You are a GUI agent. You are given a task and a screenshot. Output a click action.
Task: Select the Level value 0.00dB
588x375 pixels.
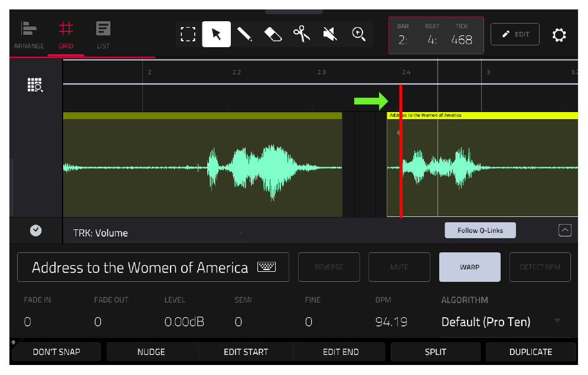(x=184, y=322)
